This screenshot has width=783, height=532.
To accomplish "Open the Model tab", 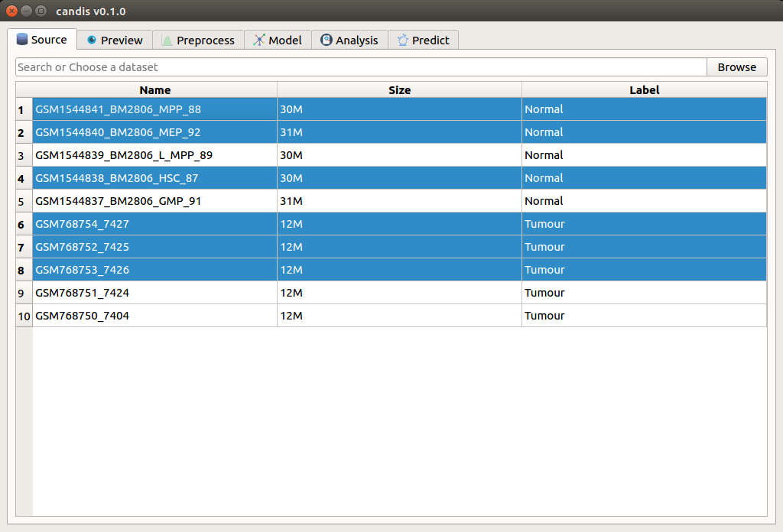I will pos(278,40).
